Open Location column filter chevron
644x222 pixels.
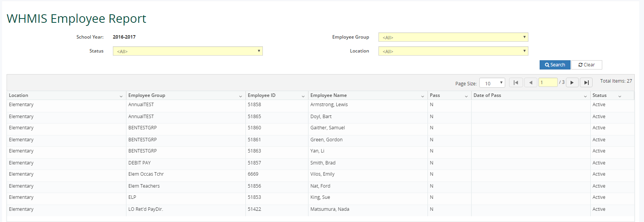pyautogui.click(x=121, y=96)
